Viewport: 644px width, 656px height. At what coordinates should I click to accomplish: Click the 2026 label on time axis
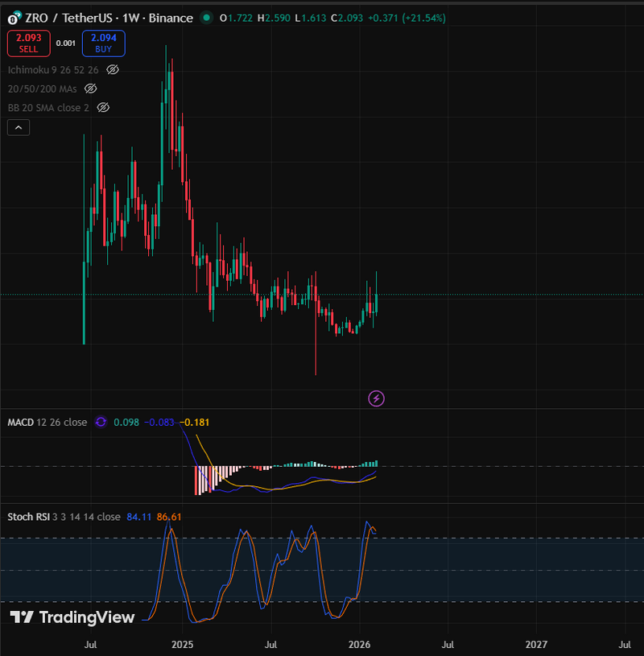coord(359,645)
